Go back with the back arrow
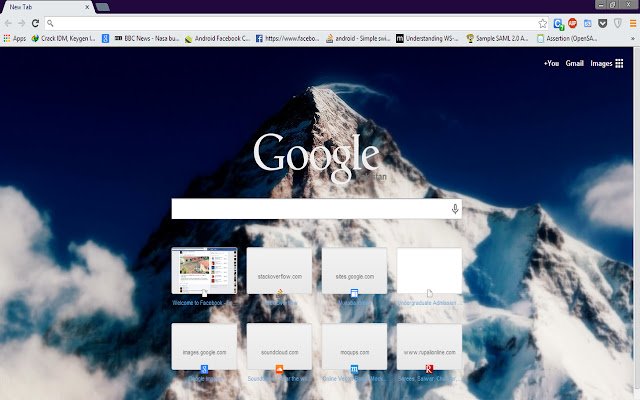 8,23
